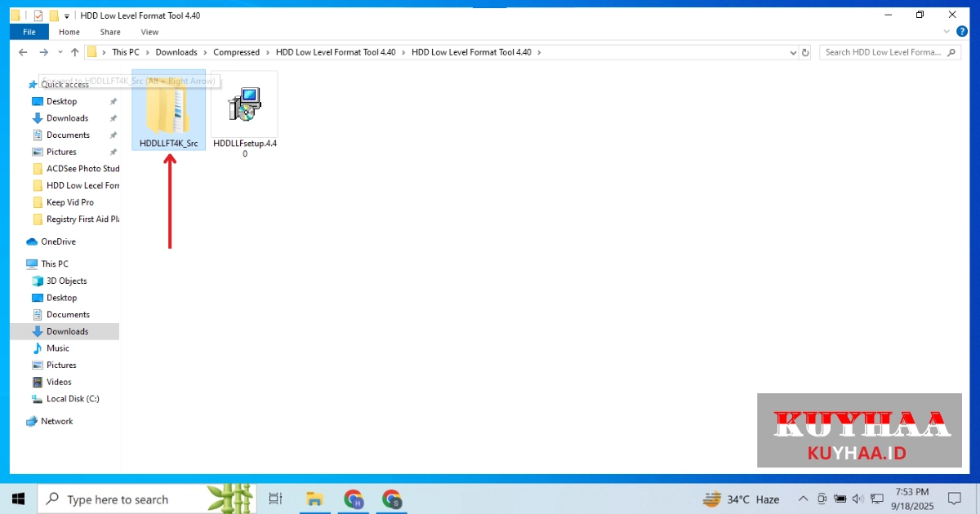Image resolution: width=980 pixels, height=514 pixels.
Task: Expand the chevron after Compressed breadcrumb
Action: (x=268, y=52)
